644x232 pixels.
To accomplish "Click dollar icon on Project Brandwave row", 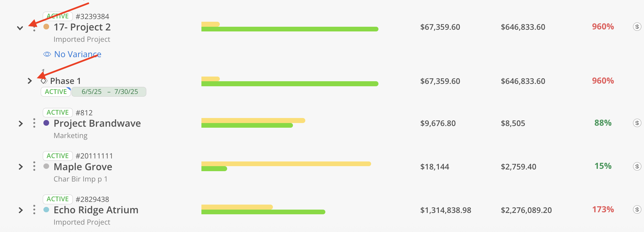I will pyautogui.click(x=637, y=123).
